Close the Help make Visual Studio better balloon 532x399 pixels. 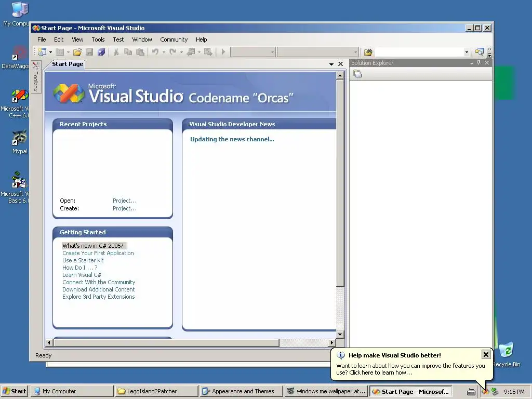486,354
